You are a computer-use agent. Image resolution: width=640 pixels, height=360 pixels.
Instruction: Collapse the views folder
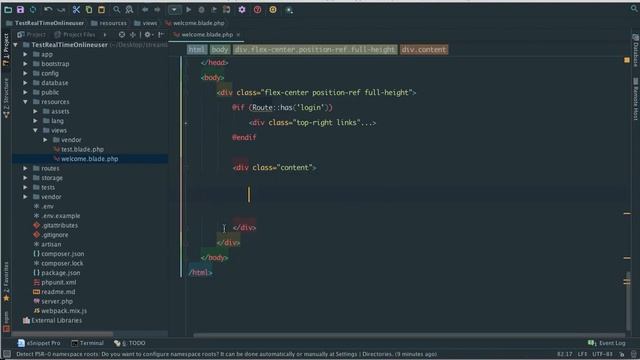pyautogui.click(x=36, y=130)
